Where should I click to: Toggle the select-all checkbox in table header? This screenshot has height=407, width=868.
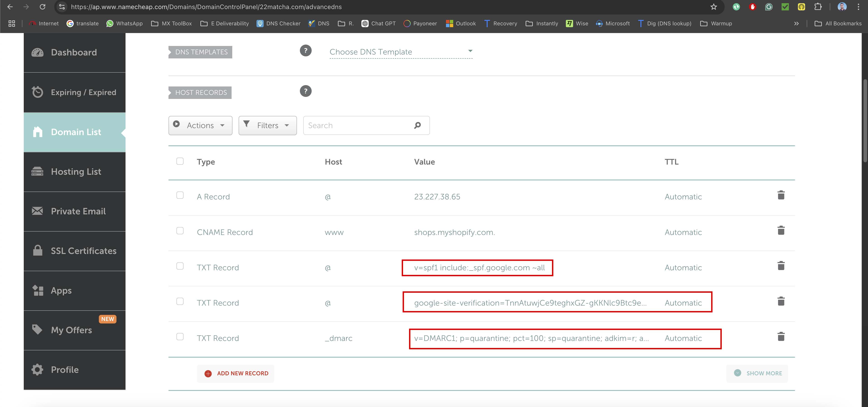180,161
